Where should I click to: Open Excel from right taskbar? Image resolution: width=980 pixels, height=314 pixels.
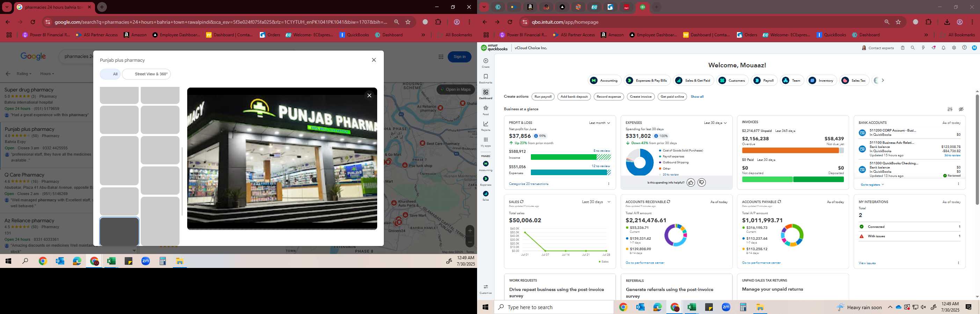tap(692, 307)
